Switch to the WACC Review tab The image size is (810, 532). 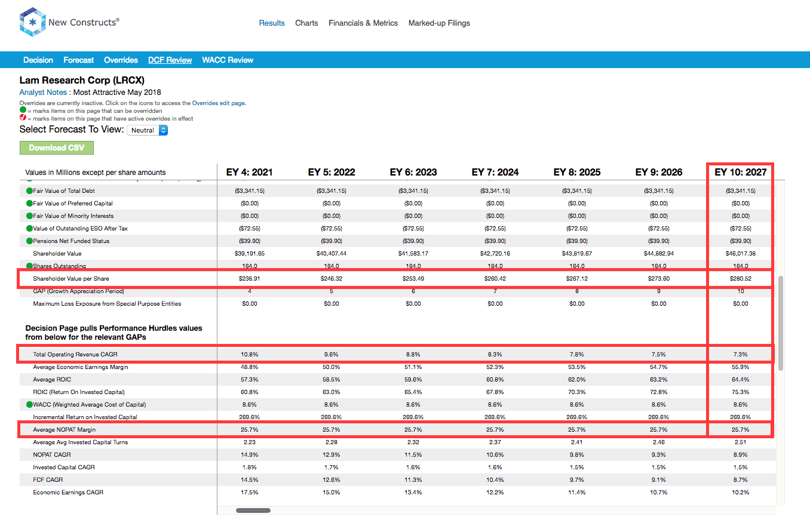click(x=228, y=60)
